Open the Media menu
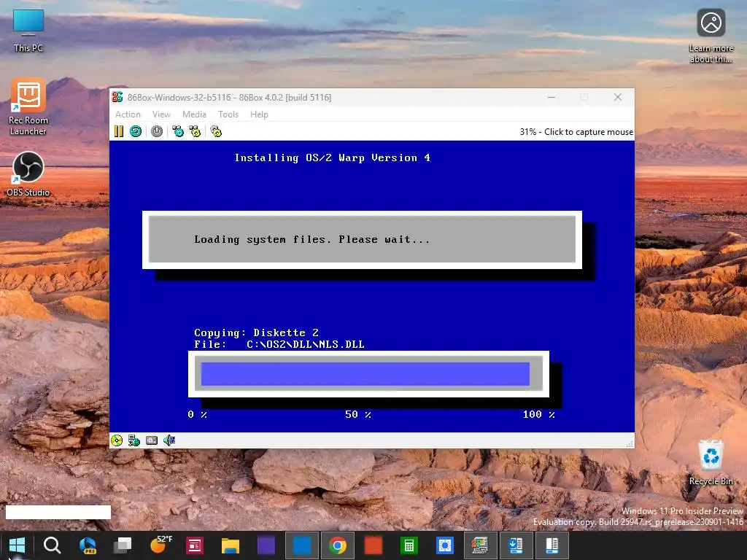The height and width of the screenshot is (560, 747). coord(194,114)
